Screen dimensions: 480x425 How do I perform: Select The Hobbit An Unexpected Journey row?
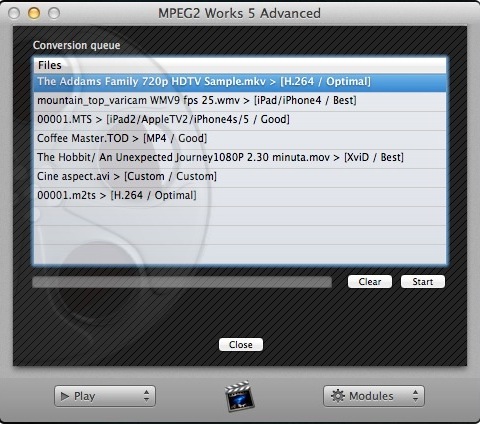[x=240, y=158]
